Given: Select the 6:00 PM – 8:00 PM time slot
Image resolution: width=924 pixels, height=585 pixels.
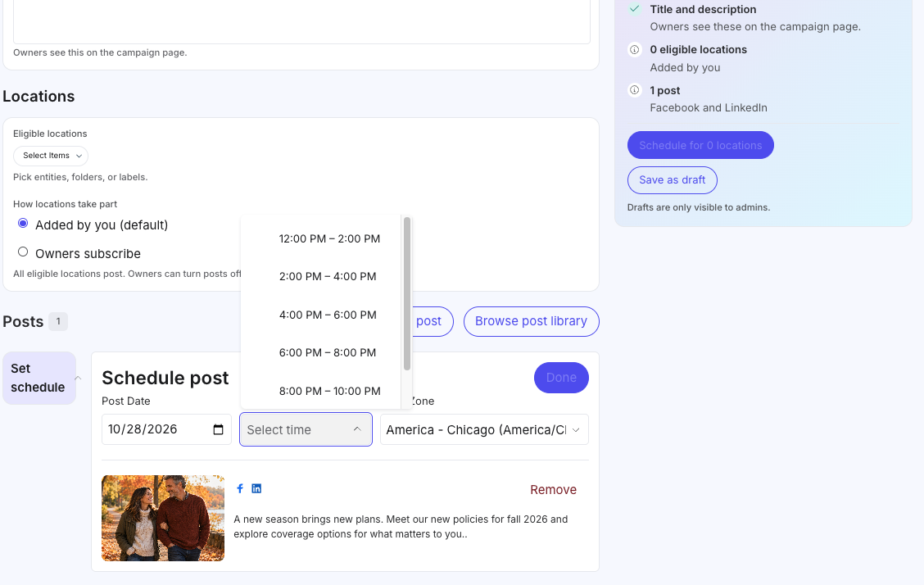Looking at the screenshot, I should click(x=328, y=352).
